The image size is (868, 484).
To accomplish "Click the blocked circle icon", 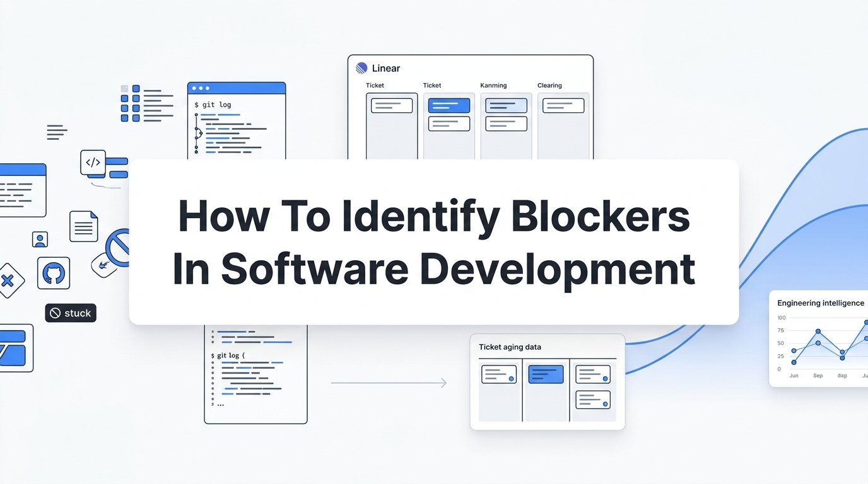I will point(118,247).
